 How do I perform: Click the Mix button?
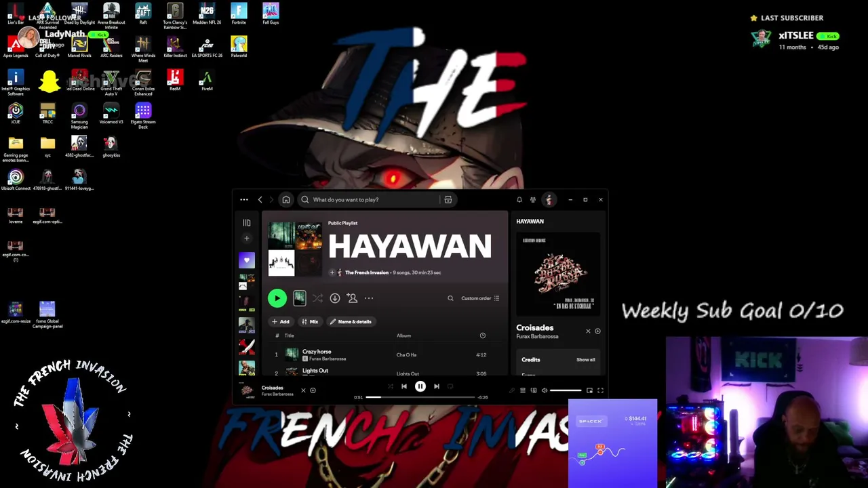pyautogui.click(x=310, y=322)
